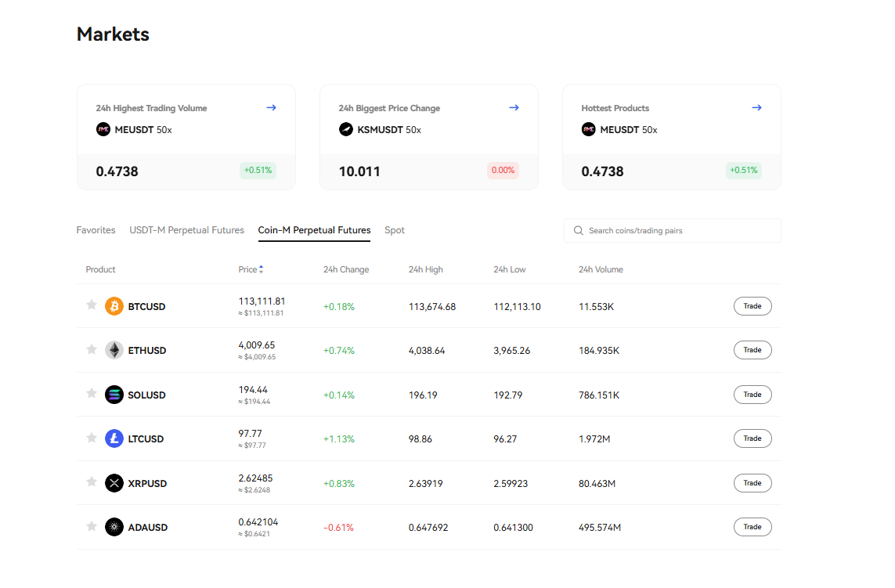This screenshot has width=895, height=588.
Task: Click the arrow icon on Biggest Price Change card
Action: (x=514, y=107)
